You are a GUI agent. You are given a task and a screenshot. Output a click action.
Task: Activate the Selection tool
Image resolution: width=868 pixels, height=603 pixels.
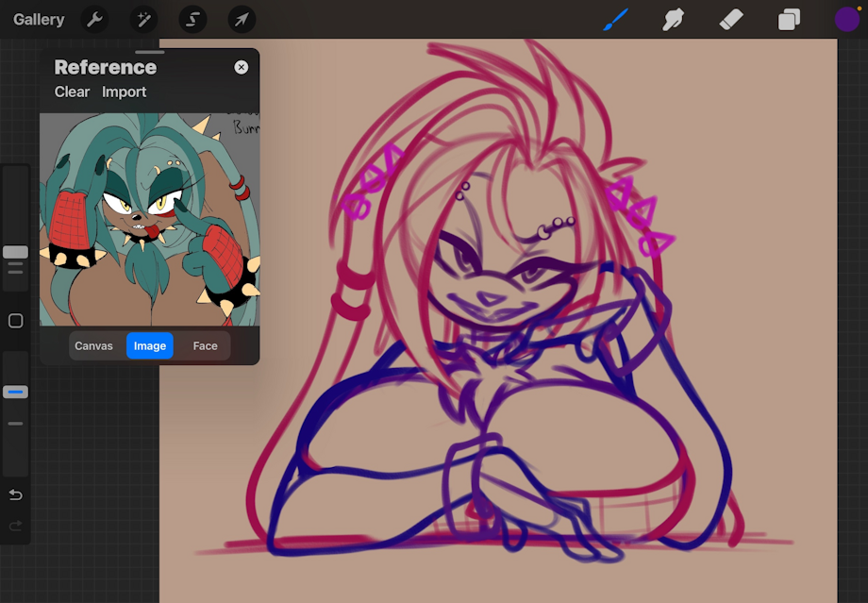pos(193,19)
